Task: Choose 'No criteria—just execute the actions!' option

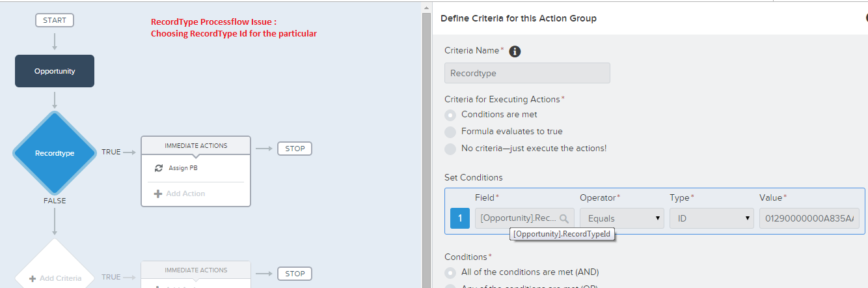Action: pyautogui.click(x=450, y=149)
